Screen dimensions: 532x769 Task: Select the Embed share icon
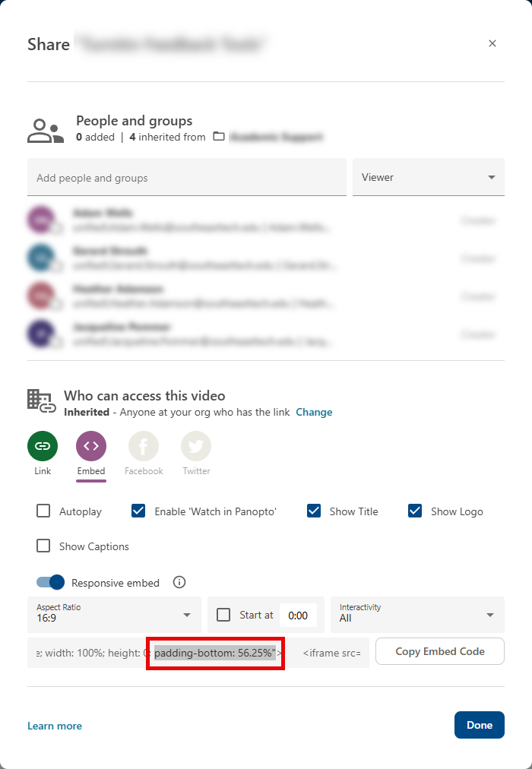[x=91, y=446]
